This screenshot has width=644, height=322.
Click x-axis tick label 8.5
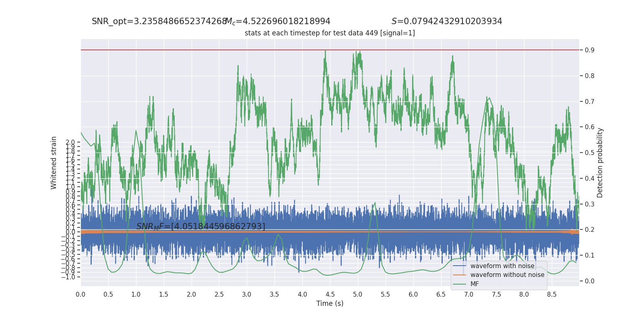click(552, 295)
